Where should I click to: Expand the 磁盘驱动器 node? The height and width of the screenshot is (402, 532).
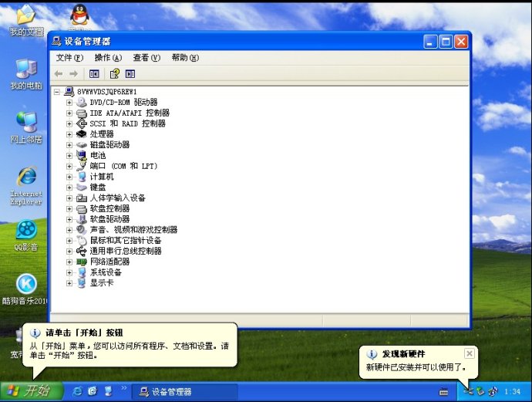pyautogui.click(x=69, y=144)
